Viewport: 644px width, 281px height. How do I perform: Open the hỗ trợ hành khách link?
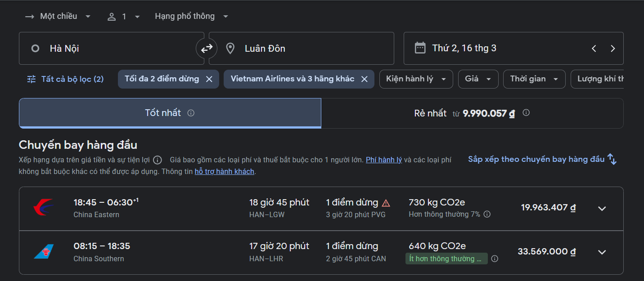[225, 171]
